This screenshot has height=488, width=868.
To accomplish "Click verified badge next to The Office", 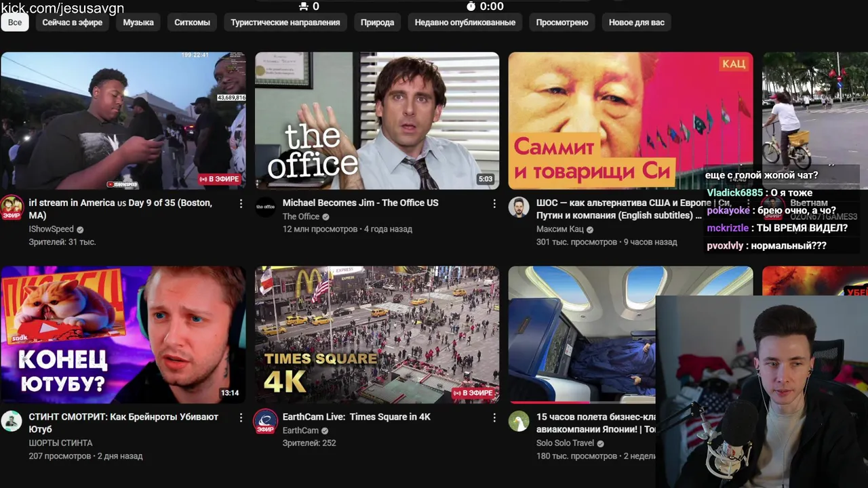I will [x=326, y=217].
